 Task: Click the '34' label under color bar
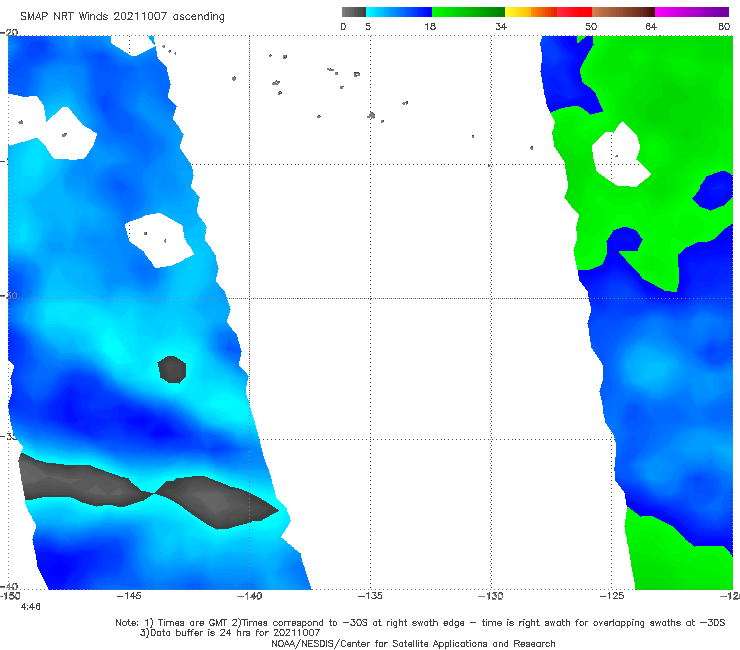pyautogui.click(x=501, y=26)
